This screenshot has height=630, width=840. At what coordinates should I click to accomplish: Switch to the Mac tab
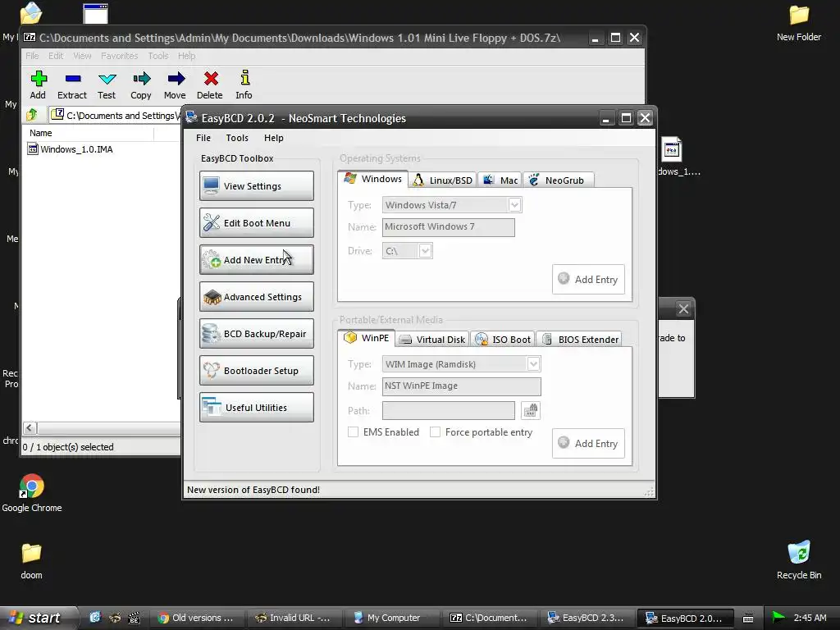pos(500,180)
